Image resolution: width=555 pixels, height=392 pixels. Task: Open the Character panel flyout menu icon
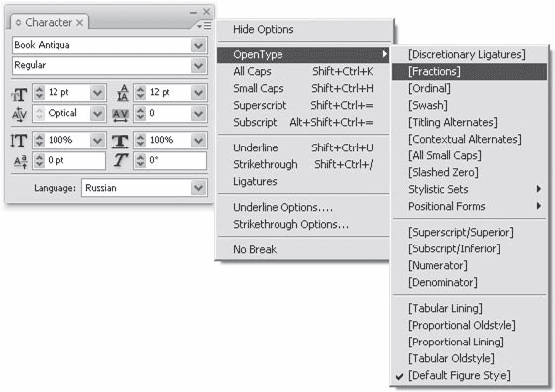pos(204,26)
